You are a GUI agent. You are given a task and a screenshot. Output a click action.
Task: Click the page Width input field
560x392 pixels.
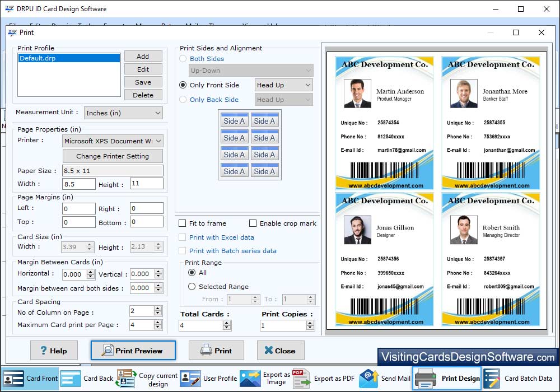[78, 184]
